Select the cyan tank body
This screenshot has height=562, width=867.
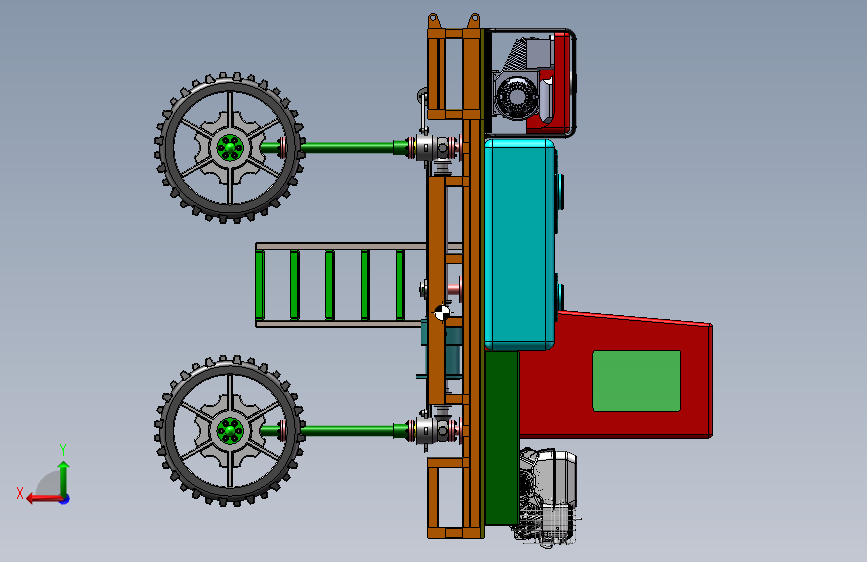click(519, 244)
